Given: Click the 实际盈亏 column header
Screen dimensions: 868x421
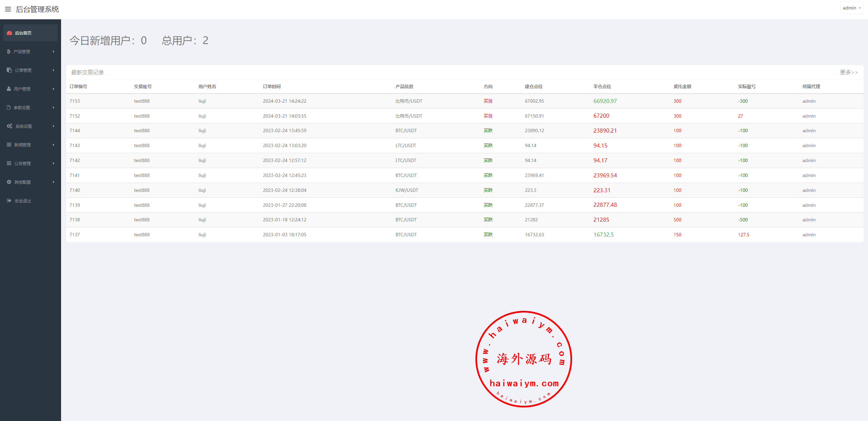Looking at the screenshot, I should pyautogui.click(x=747, y=86).
